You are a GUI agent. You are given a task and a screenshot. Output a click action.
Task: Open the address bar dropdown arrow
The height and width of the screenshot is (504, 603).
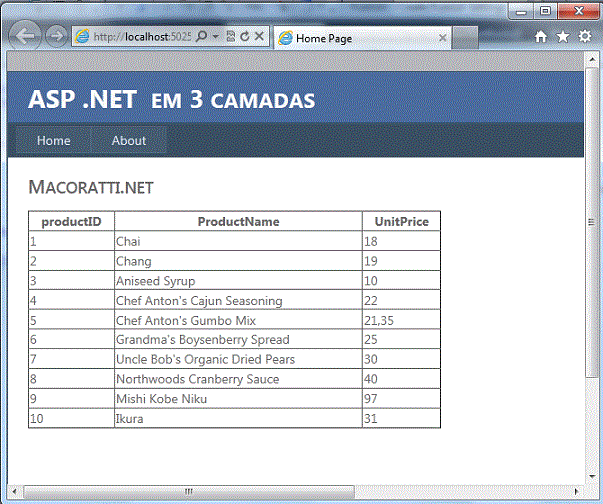215,37
